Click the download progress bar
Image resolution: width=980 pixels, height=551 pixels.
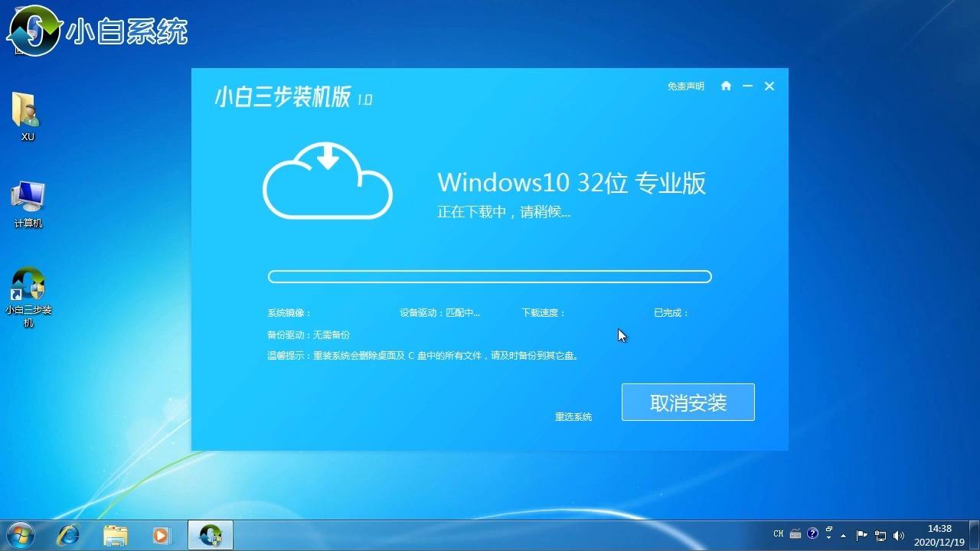pyautogui.click(x=490, y=277)
